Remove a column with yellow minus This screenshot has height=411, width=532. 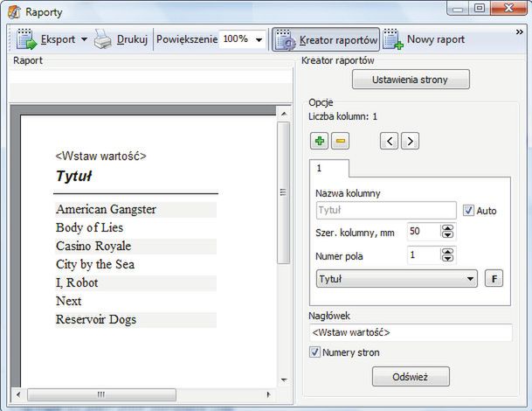340,141
